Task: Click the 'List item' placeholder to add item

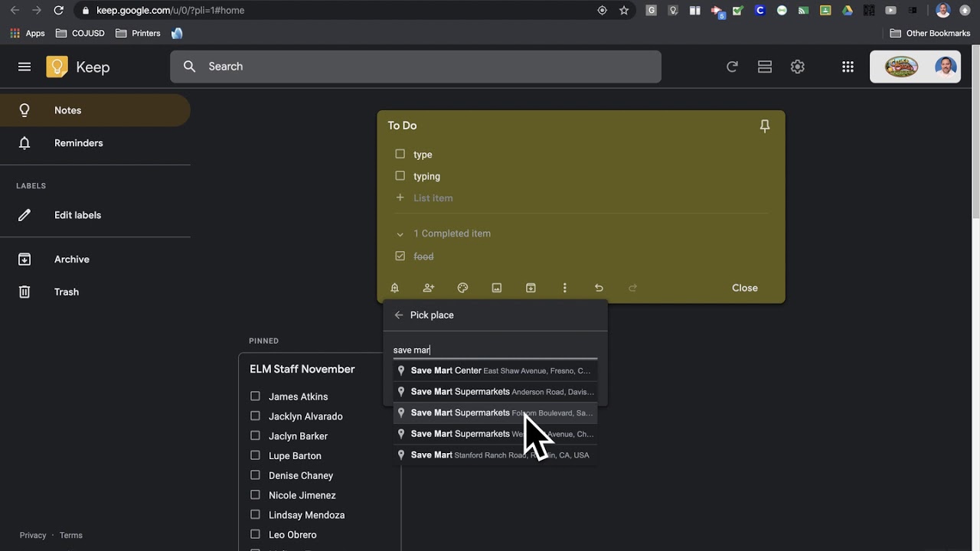Action: coord(433,198)
